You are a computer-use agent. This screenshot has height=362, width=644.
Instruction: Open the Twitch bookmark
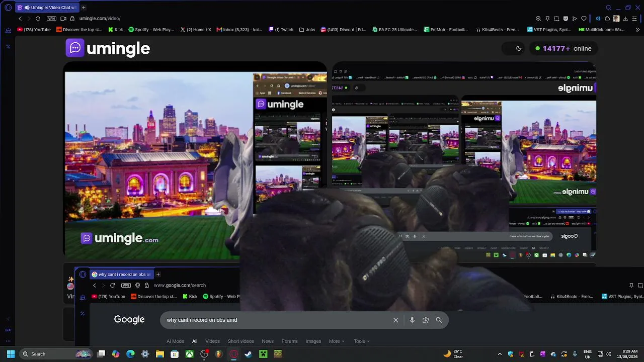coord(281,30)
